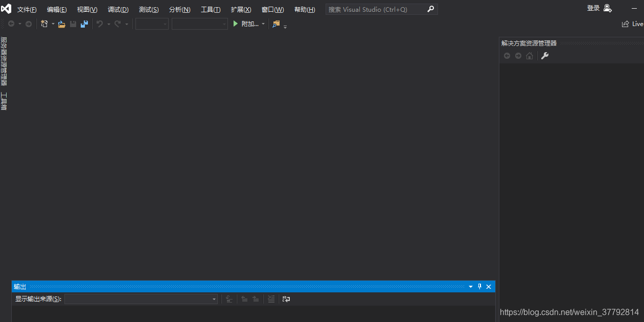Expand the undo history dropdown arrow
This screenshot has height=322, width=644.
pyautogui.click(x=108, y=24)
